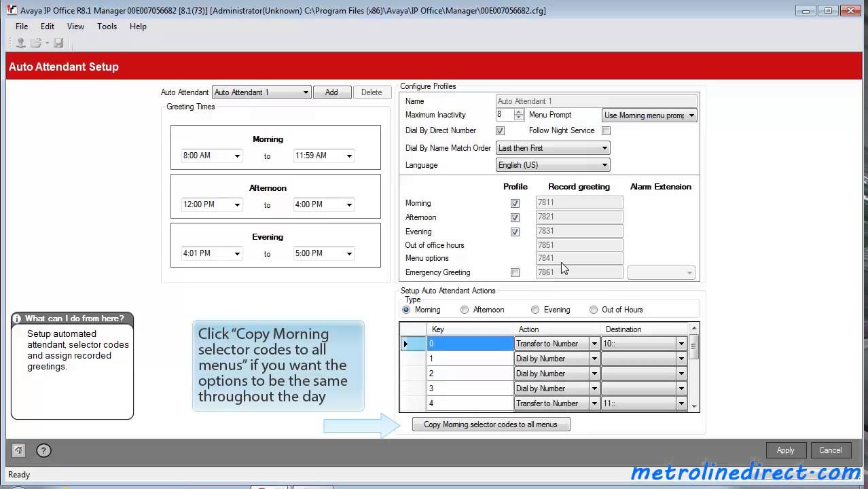Click the actions table vertical scrollbar
Viewport: 868px width, 489px height.
click(x=693, y=367)
